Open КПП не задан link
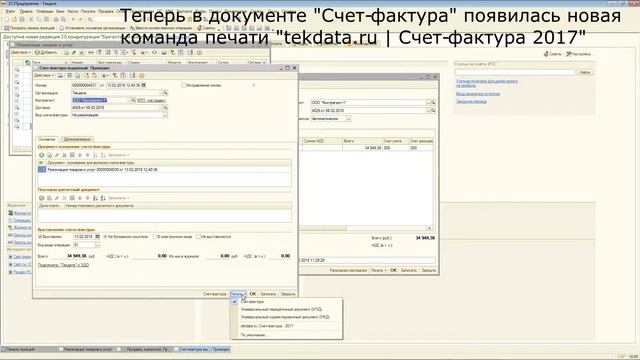Viewport: 640px width, 360px height. [x=151, y=100]
